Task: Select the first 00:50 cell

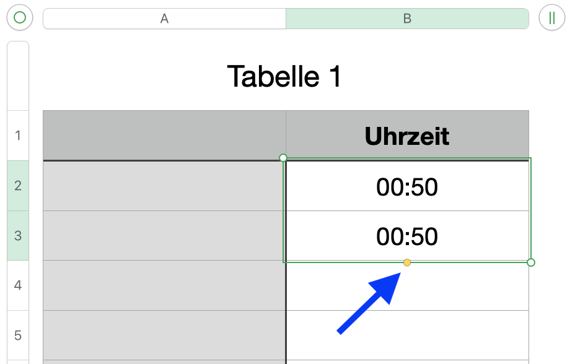Action: (407, 186)
